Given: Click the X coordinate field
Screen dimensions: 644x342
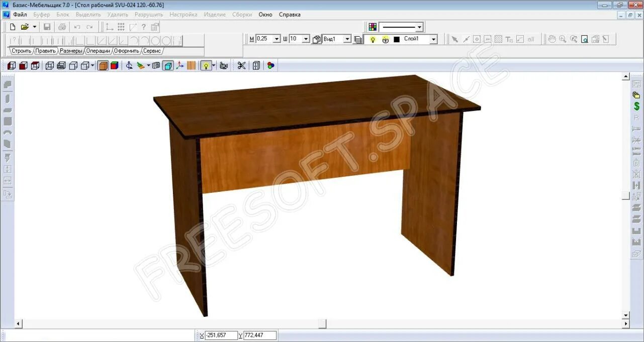Looking at the screenshot, I should [x=221, y=335].
